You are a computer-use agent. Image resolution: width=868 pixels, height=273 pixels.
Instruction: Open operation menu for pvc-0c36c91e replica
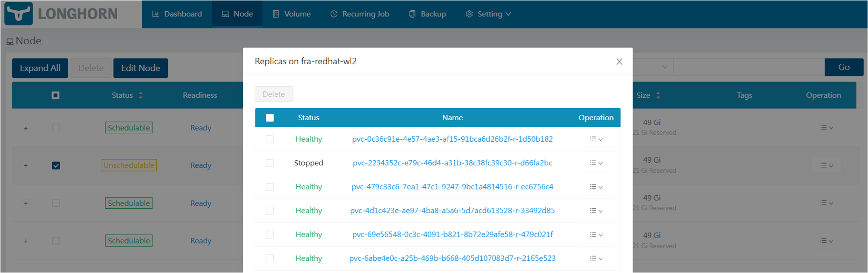596,139
